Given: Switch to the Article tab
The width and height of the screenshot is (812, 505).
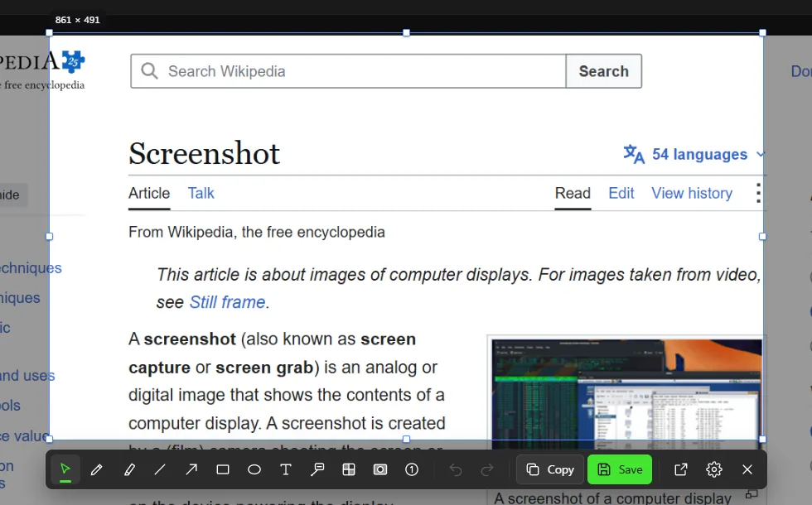Looking at the screenshot, I should click(149, 193).
